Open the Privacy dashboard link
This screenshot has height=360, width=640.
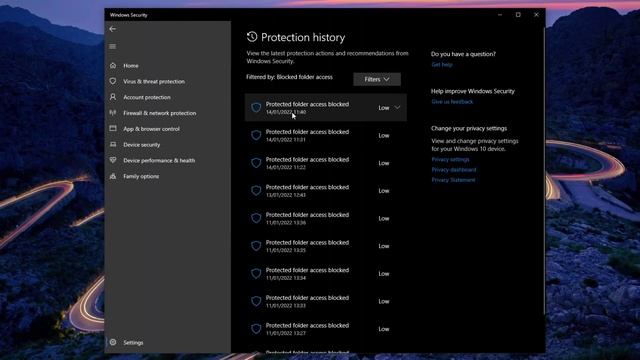pos(454,169)
